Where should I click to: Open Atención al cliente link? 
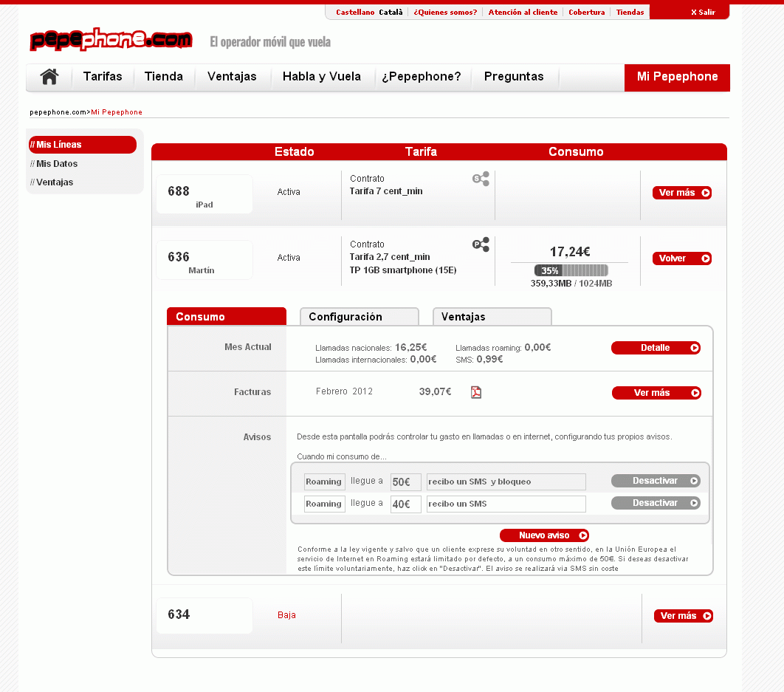(523, 12)
